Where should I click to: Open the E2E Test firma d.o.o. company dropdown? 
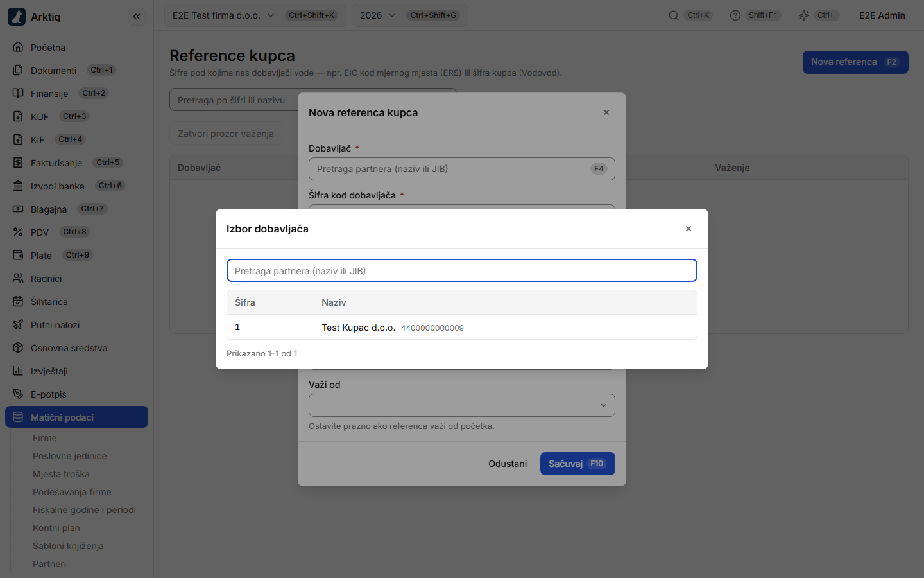255,15
